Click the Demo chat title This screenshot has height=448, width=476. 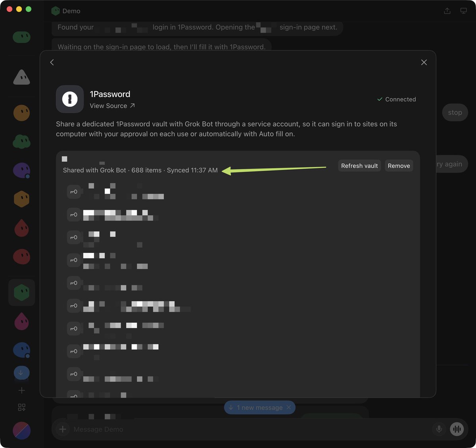71,11
